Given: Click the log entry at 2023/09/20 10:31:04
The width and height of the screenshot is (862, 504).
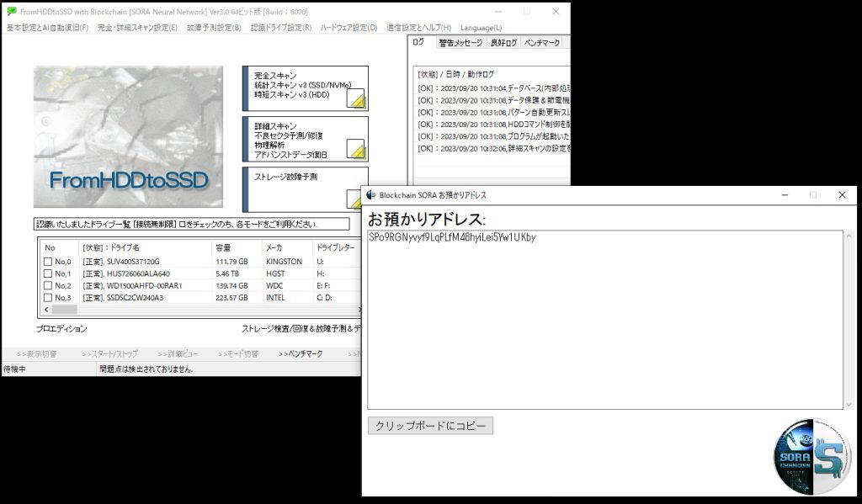Looking at the screenshot, I should (493, 88).
